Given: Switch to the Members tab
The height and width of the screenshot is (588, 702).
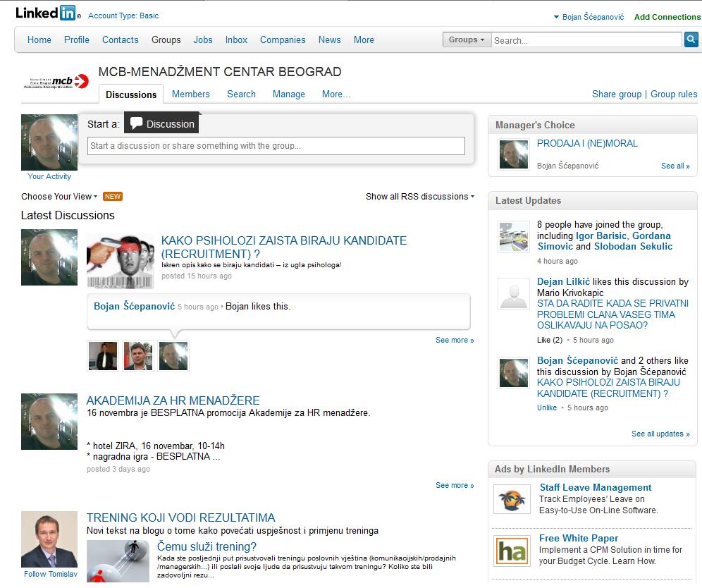Looking at the screenshot, I should click(191, 94).
